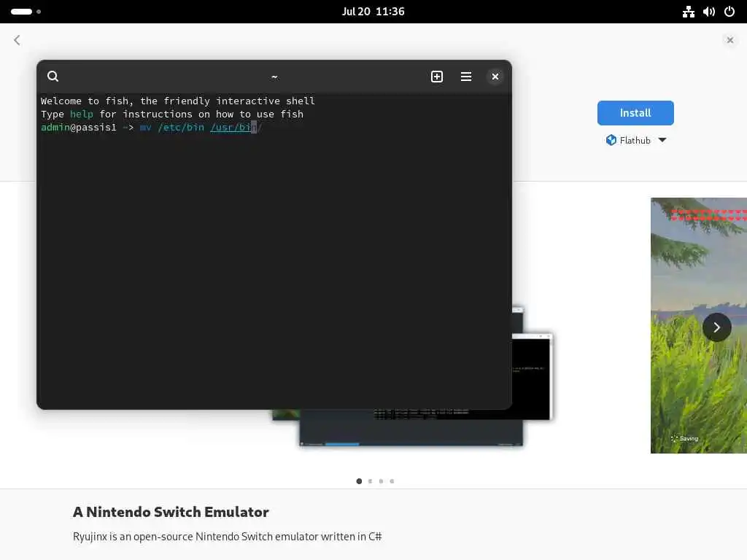
Task: Select the fourth carousel dot
Action: pos(392,481)
